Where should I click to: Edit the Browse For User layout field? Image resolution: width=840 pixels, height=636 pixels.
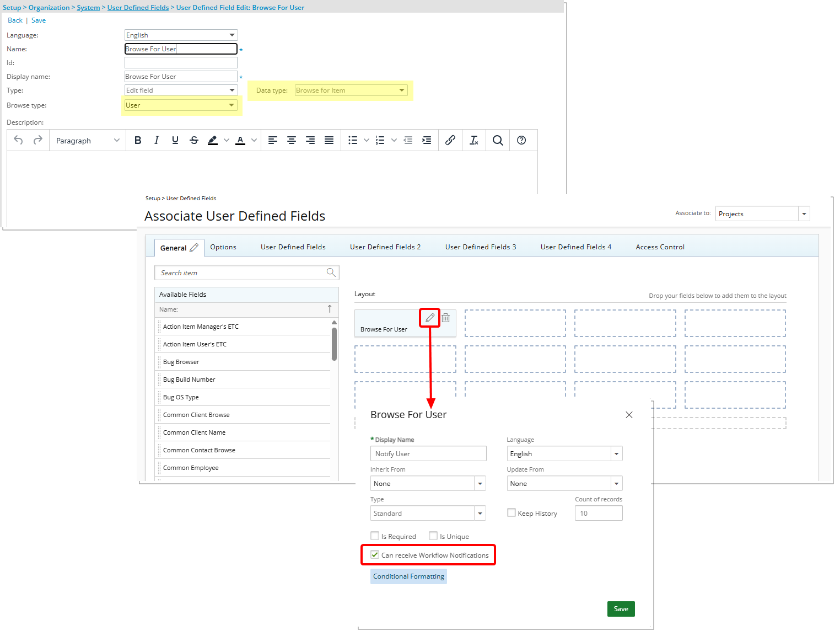click(429, 318)
